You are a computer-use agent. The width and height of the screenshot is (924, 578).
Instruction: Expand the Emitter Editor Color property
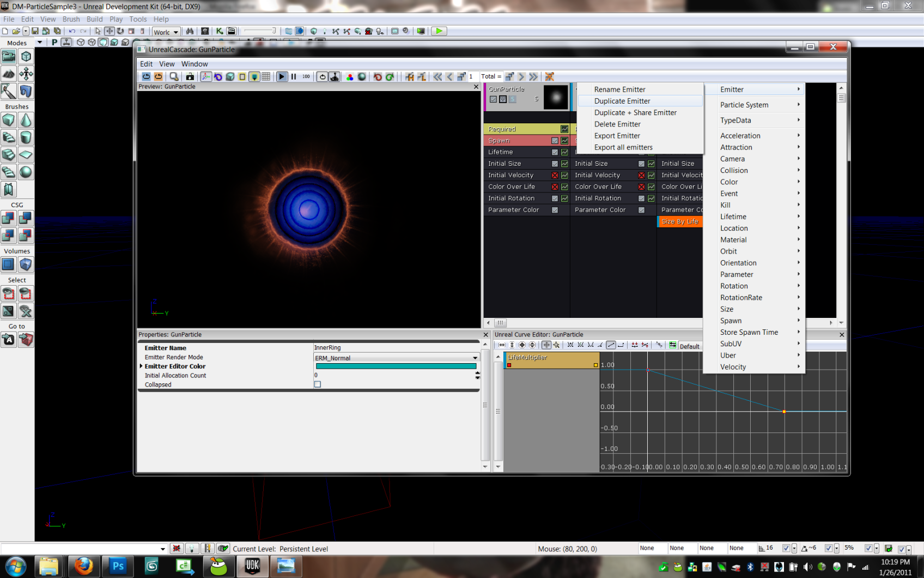[x=141, y=366]
